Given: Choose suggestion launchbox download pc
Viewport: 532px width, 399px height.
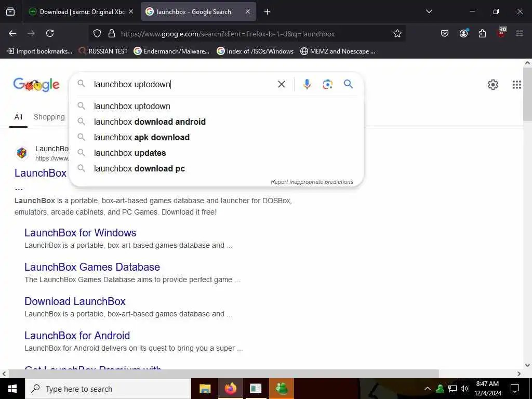Looking at the screenshot, I should [217, 169].
